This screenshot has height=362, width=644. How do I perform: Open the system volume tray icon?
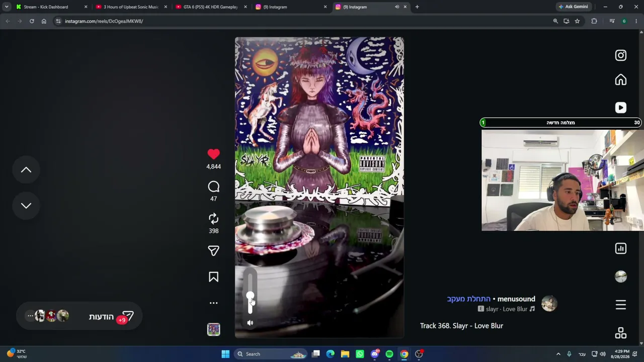point(603,354)
